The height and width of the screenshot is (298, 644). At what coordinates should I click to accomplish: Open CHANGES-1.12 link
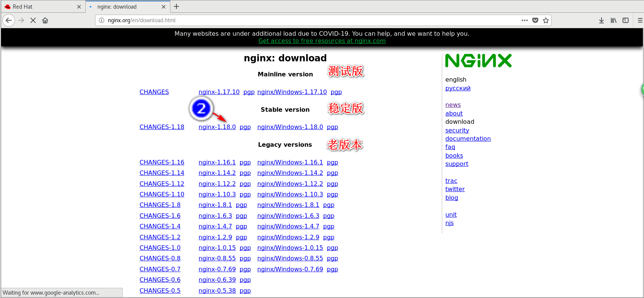(162, 184)
